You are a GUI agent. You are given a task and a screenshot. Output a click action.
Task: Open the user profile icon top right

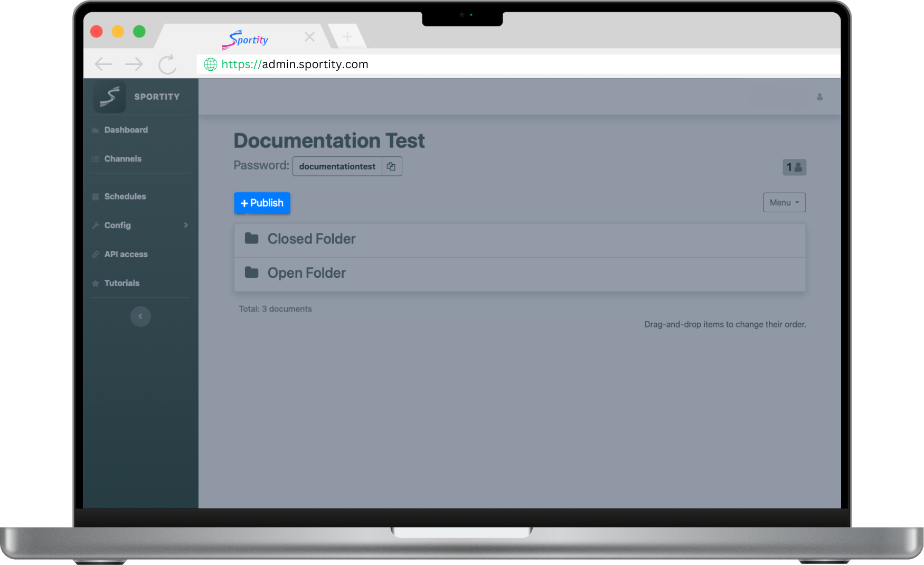820,97
